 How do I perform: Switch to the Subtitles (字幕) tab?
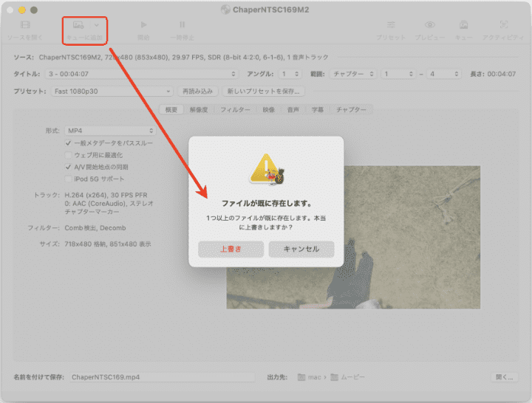pos(316,109)
